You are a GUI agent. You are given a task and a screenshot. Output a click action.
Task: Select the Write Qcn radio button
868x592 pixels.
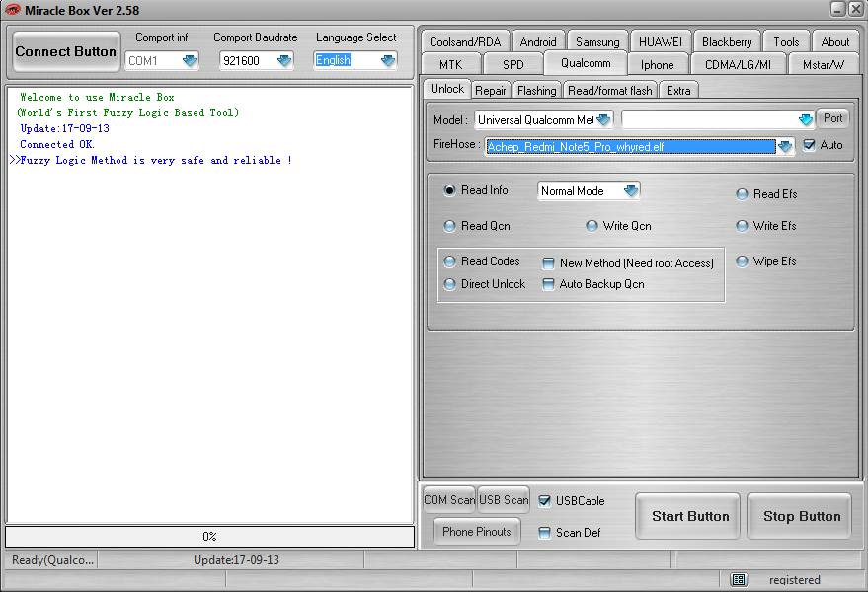coord(592,226)
